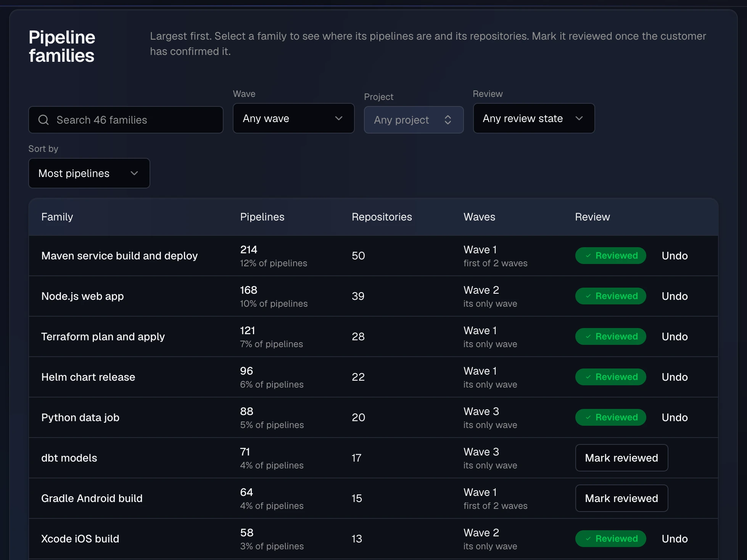Select the Terraform plan and apply family
Image resolution: width=747 pixels, height=560 pixels.
click(103, 336)
